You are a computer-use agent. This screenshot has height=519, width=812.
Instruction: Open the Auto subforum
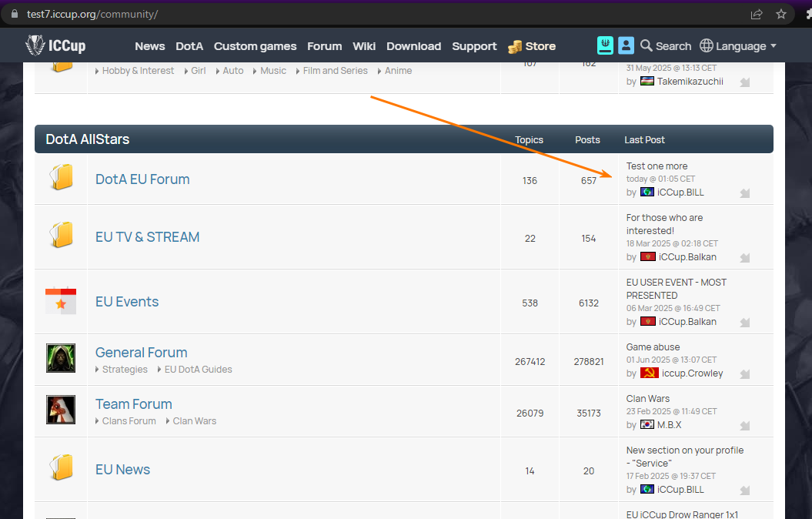click(233, 70)
